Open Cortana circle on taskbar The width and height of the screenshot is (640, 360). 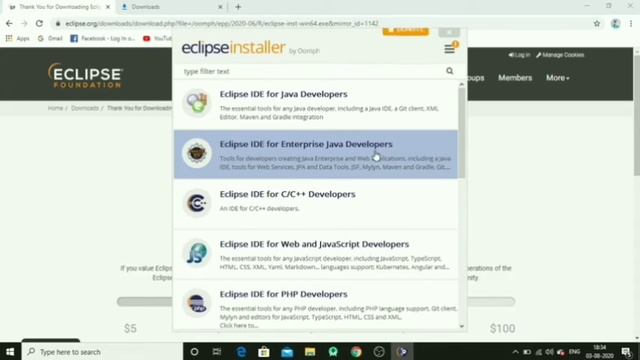tap(194, 351)
